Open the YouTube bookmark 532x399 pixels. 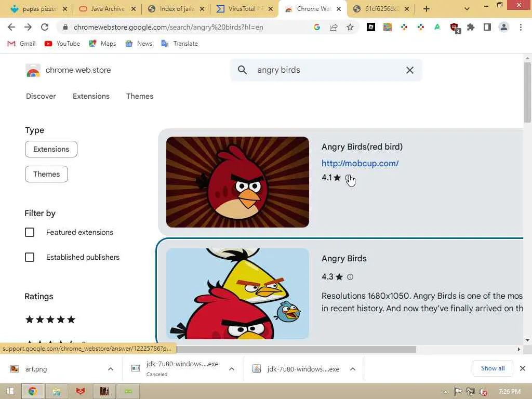point(62,44)
